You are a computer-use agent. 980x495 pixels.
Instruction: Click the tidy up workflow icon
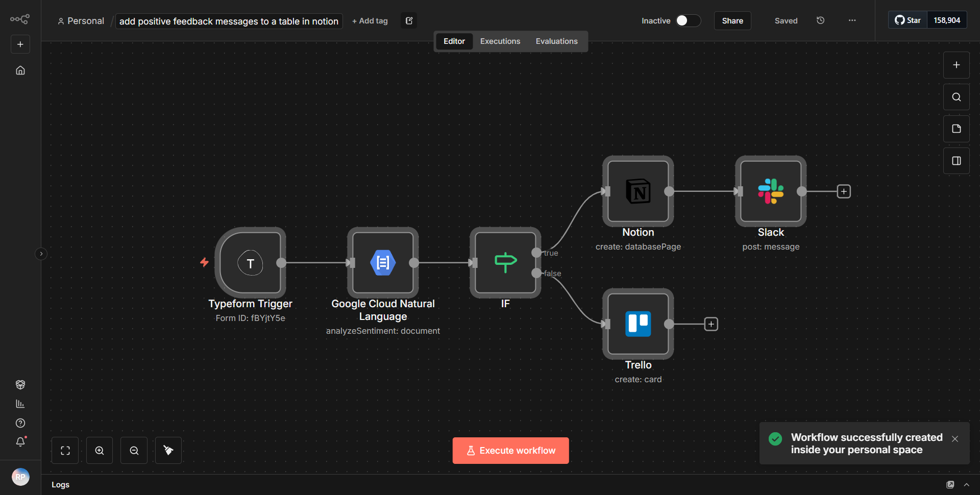click(168, 451)
